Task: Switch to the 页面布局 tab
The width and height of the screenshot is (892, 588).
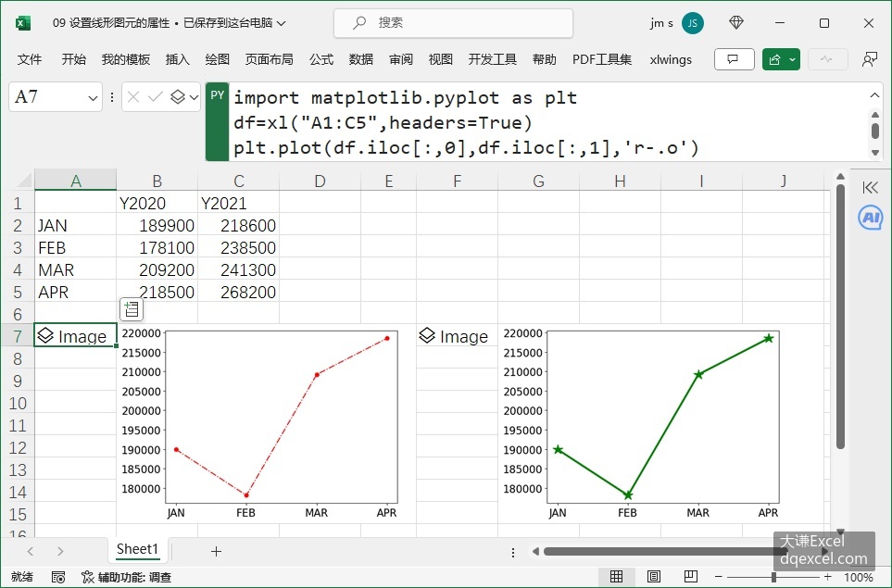Action: point(269,59)
